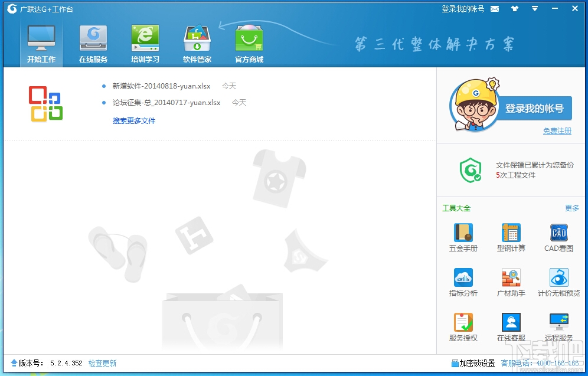Click the 检查更新 link
The height and width of the screenshot is (376, 588).
click(102, 363)
